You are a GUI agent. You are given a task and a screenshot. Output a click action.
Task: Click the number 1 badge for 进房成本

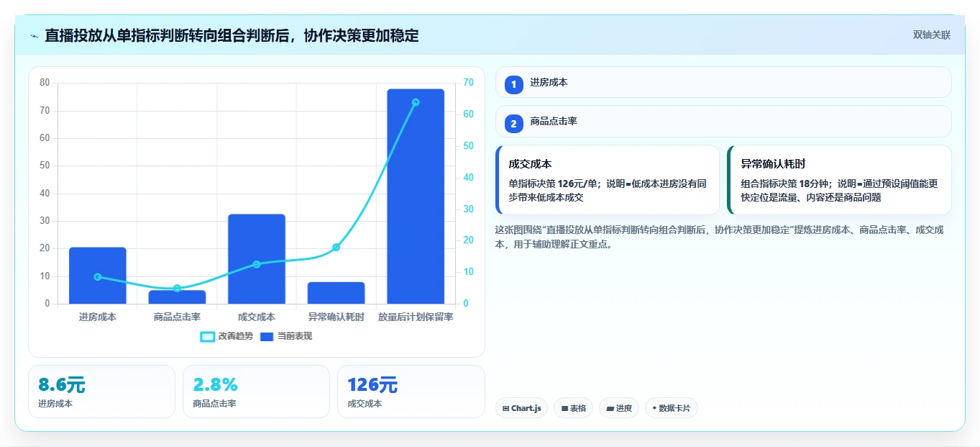coord(513,85)
